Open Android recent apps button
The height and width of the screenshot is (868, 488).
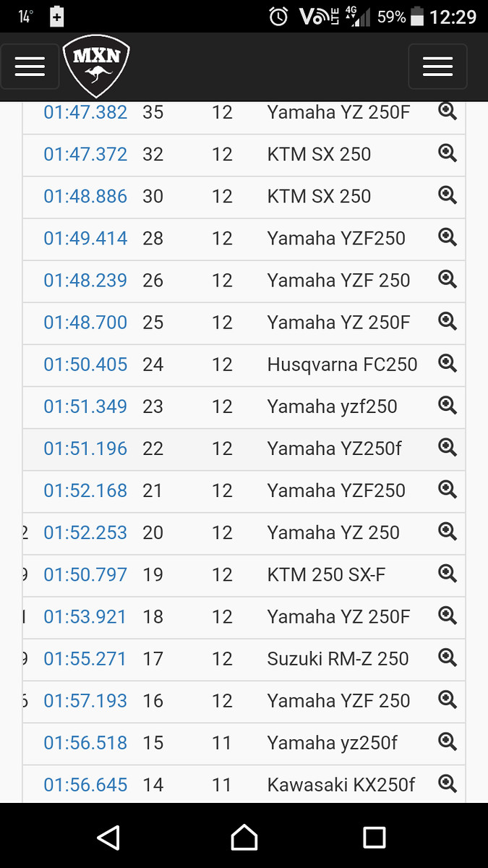point(374,838)
